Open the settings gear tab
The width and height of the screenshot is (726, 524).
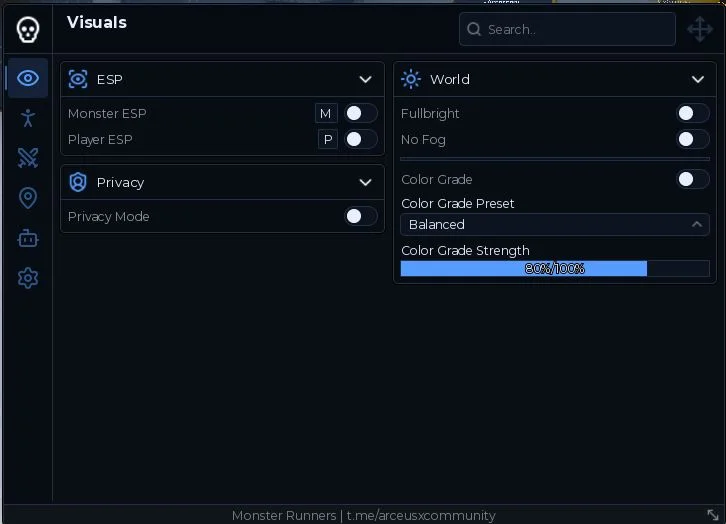28,278
